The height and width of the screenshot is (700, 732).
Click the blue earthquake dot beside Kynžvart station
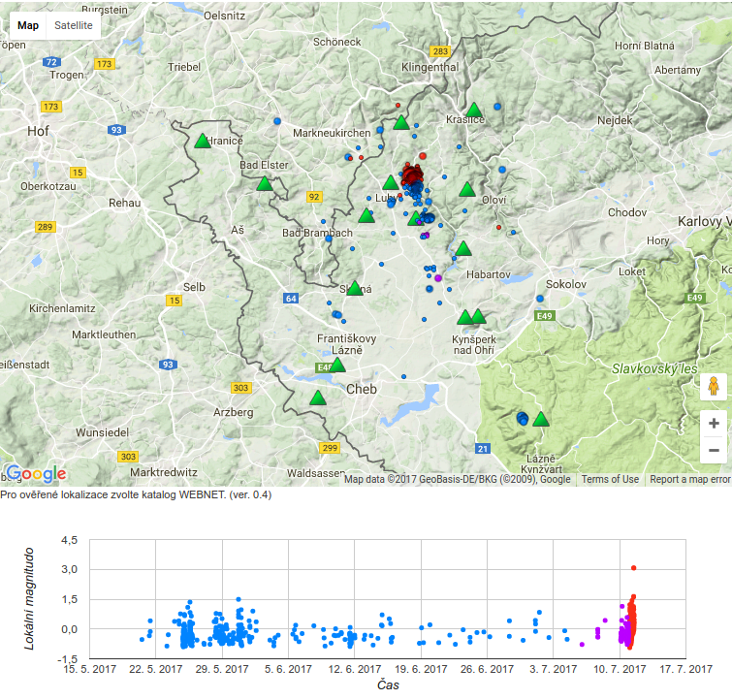(523, 419)
